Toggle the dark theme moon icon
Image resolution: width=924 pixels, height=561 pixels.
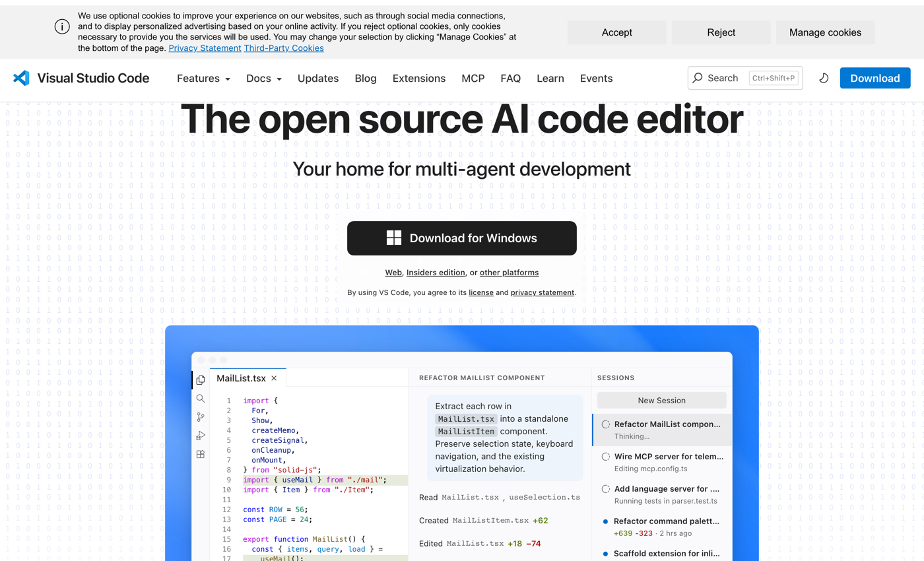(x=824, y=78)
